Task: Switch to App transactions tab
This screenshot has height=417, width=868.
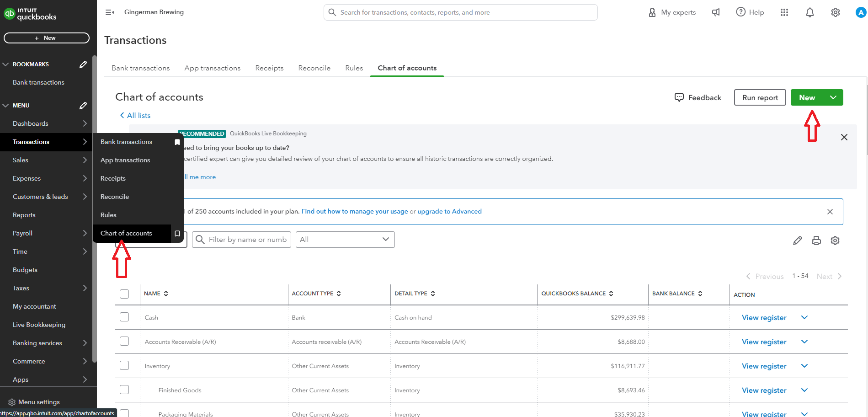Action: coord(213,68)
